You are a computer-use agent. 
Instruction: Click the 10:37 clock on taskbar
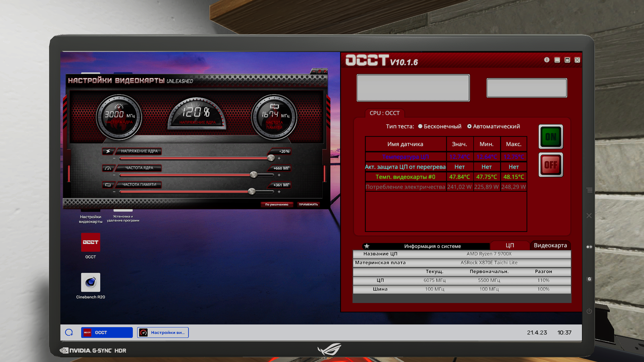[x=564, y=333]
